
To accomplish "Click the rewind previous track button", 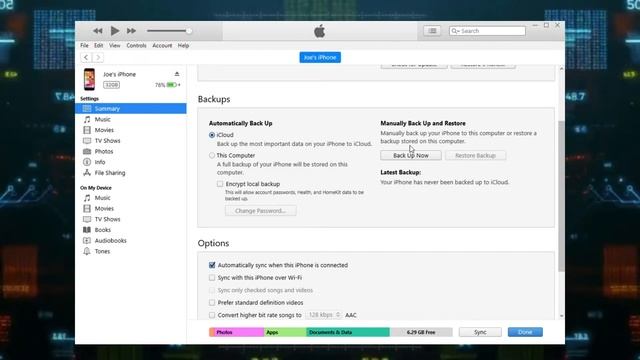I will tap(97, 31).
